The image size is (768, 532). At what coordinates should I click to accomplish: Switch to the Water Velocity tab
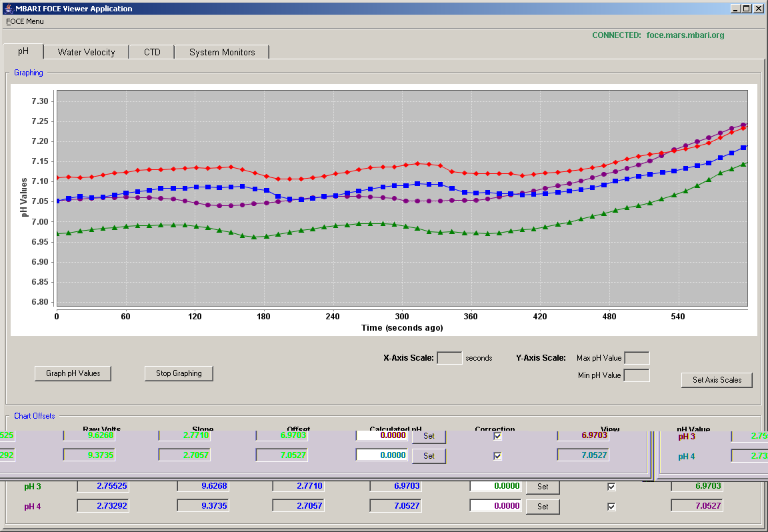(x=86, y=52)
